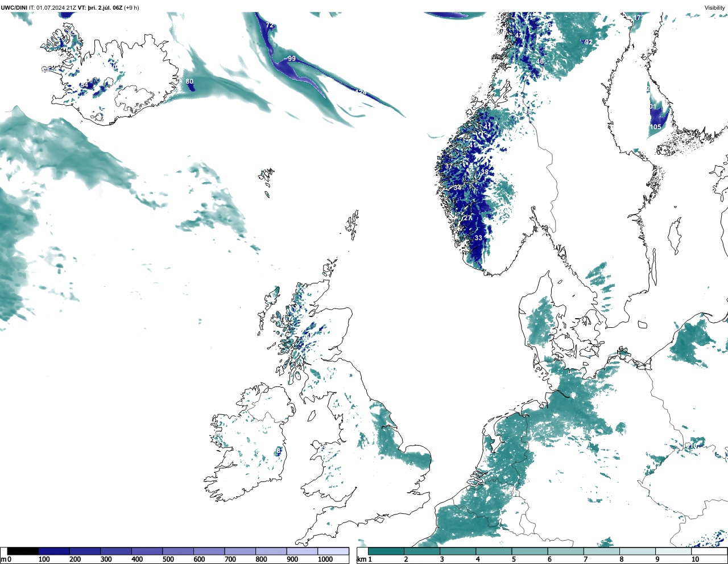Pick the teal 1–2 km legend swatch

(386, 551)
